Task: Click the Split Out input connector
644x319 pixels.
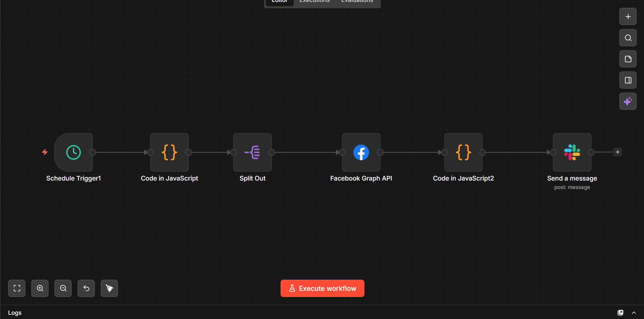Action: (x=233, y=152)
